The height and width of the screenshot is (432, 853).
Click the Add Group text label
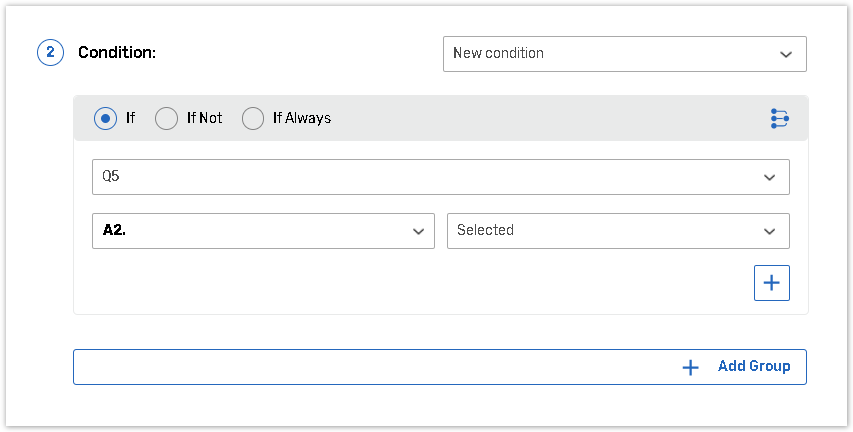pyautogui.click(x=754, y=367)
